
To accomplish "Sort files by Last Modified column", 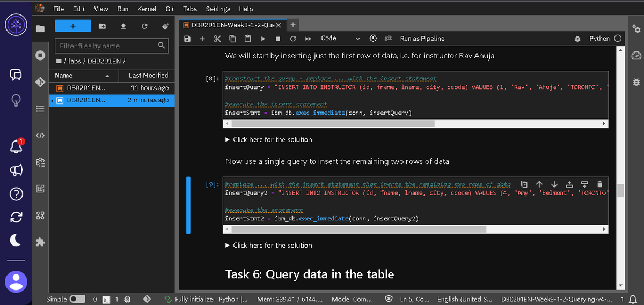I will pyautogui.click(x=146, y=76).
